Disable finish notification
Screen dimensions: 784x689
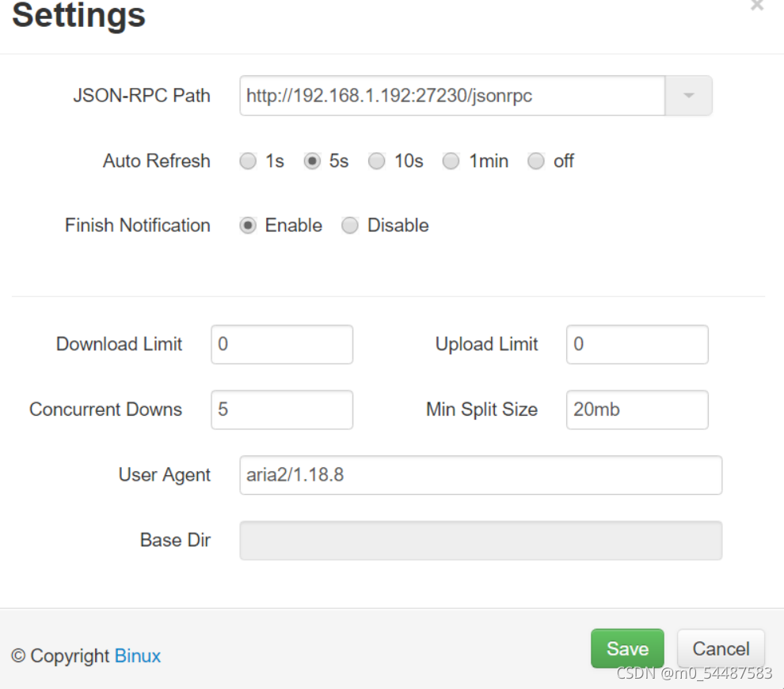point(350,226)
